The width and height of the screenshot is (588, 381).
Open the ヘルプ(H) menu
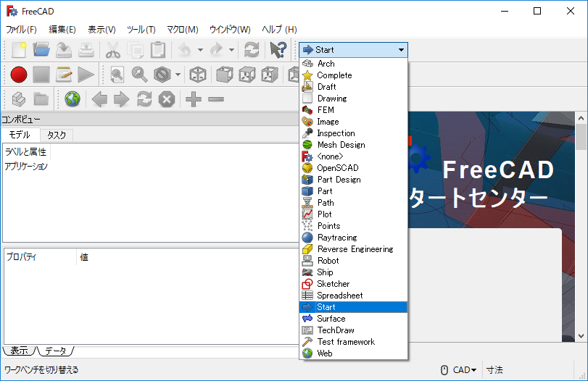[x=279, y=29]
